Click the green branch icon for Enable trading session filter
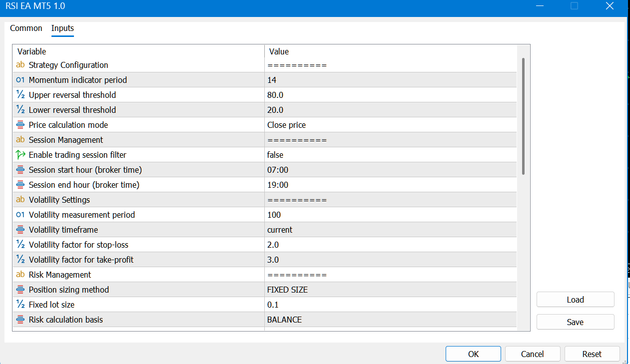Viewport: 630px width, 364px height. click(x=20, y=155)
